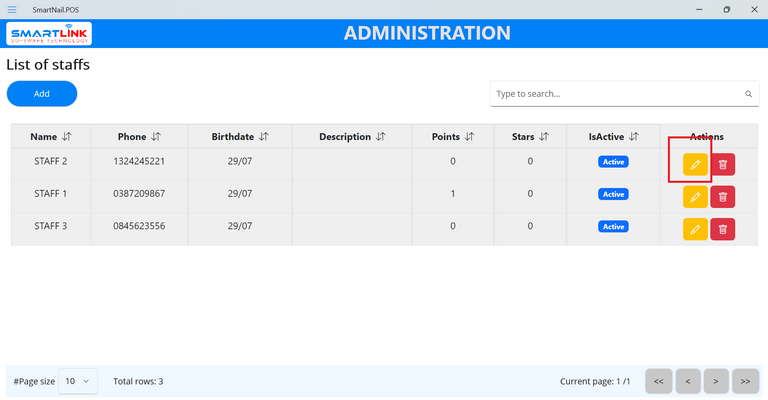Image resolution: width=768 pixels, height=400 pixels.
Task: Open the hamburger menu in title bar
Action: pyautogui.click(x=12, y=9)
